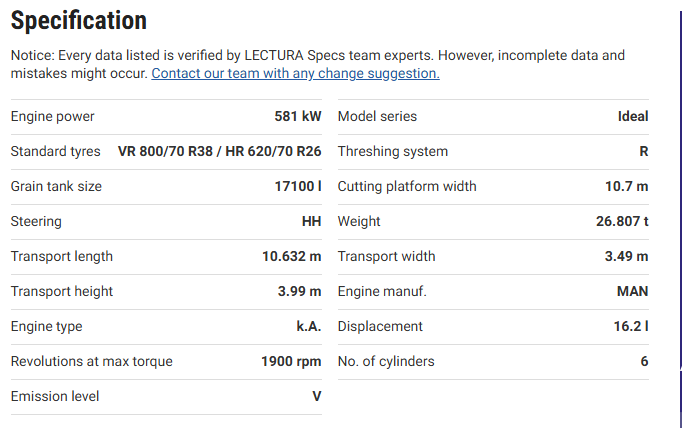
Task: Click the 'Contact our team with any change suggestion' link
Action: (295, 73)
